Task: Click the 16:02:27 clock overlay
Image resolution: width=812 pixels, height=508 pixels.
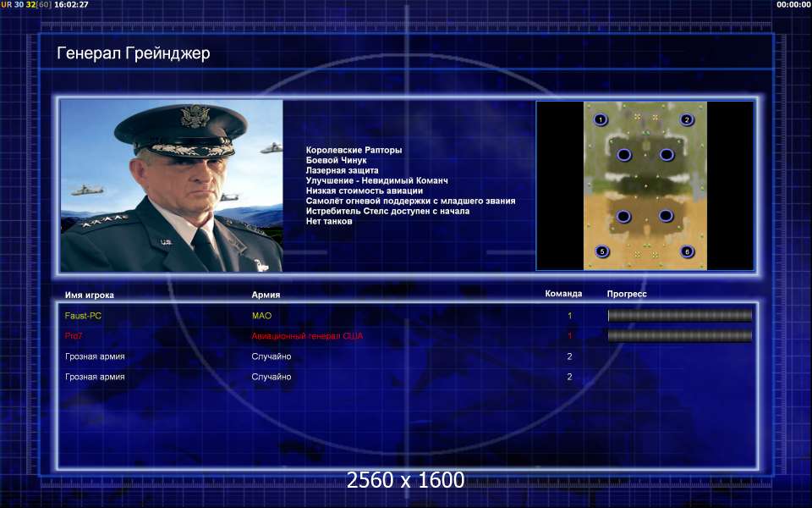Action: pyautogui.click(x=71, y=4)
